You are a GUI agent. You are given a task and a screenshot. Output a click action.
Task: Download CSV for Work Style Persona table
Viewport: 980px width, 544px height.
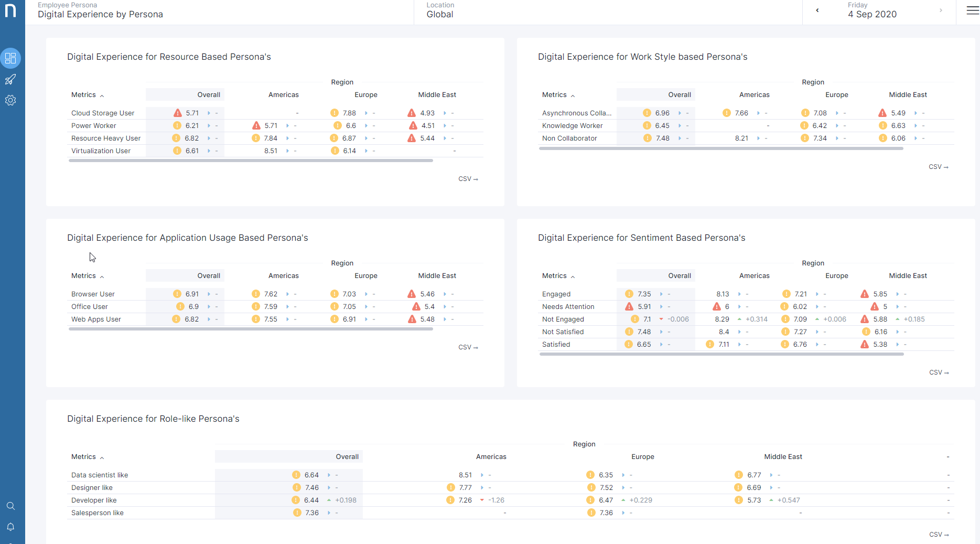coord(938,167)
